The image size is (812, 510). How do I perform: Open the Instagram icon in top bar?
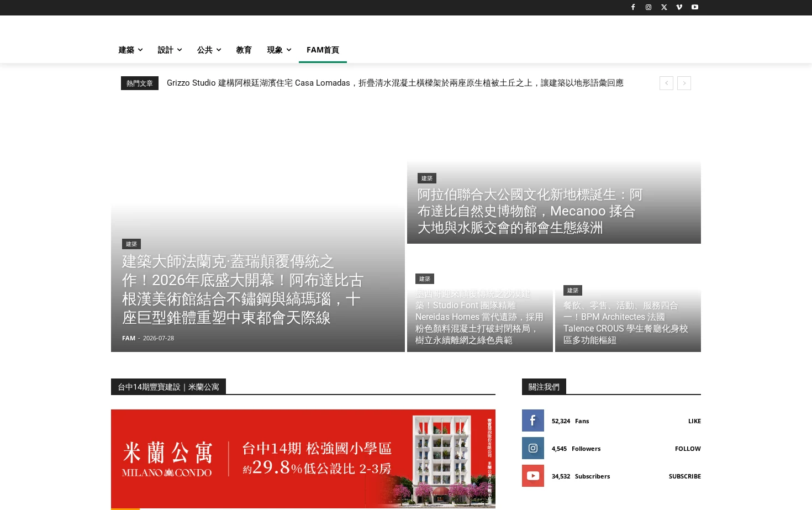coord(648,7)
